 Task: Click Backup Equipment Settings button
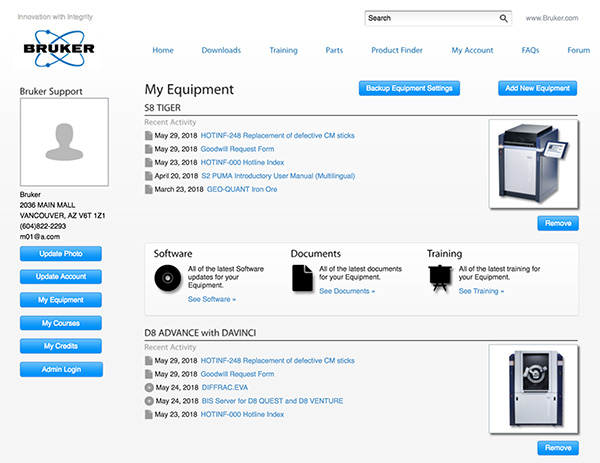(409, 88)
